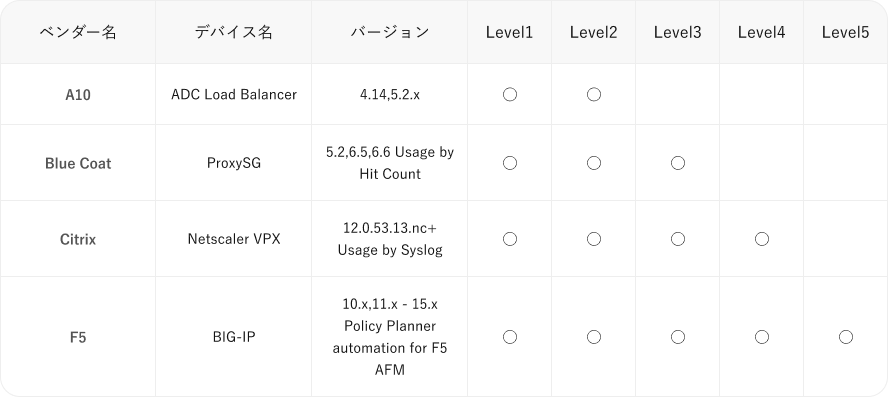Click the Netscaler VPX device cell
Screen dimensions: 888x397
pyautogui.click(x=234, y=239)
